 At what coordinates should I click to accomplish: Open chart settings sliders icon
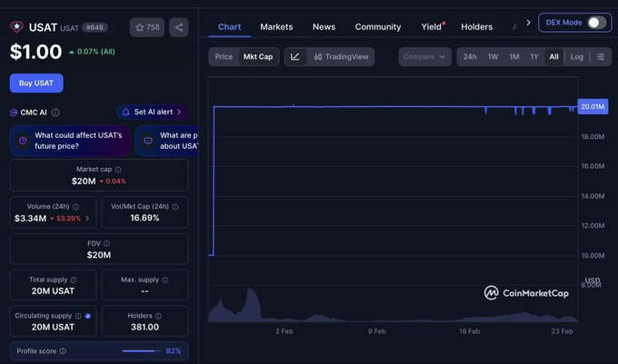601,56
